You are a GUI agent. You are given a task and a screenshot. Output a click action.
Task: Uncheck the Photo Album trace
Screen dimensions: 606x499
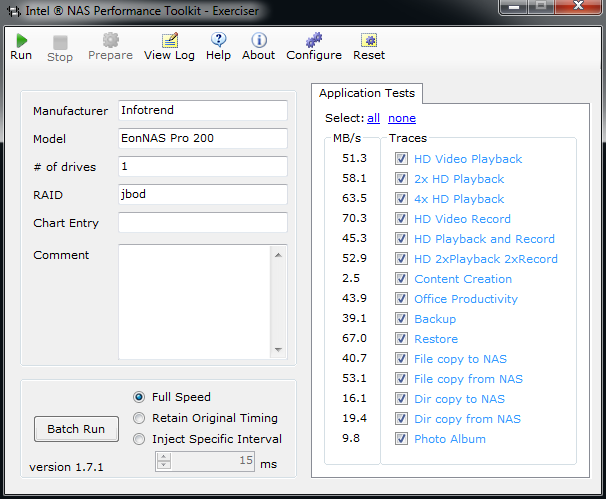click(401, 439)
